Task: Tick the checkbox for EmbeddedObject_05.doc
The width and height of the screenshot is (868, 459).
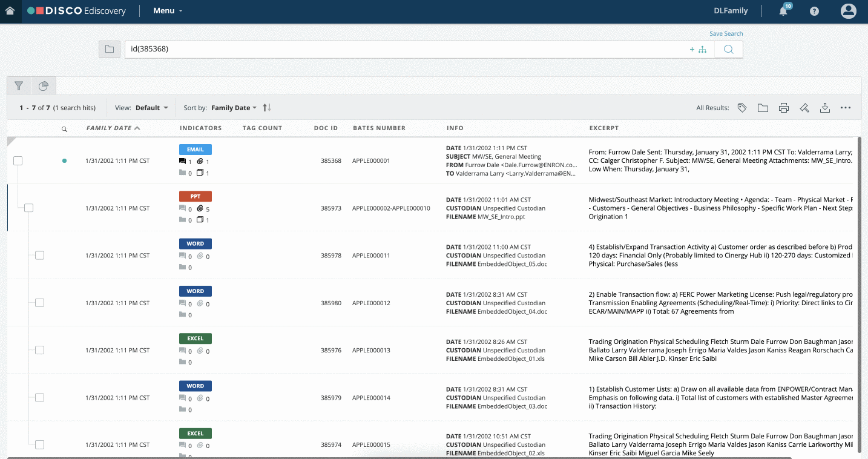Action: [39, 256]
